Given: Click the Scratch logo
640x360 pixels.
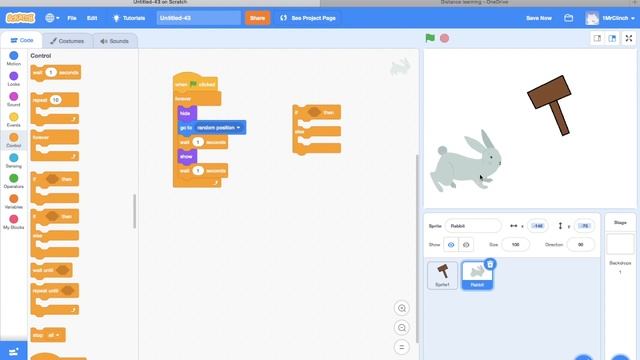Looking at the screenshot, I should click(20, 18).
